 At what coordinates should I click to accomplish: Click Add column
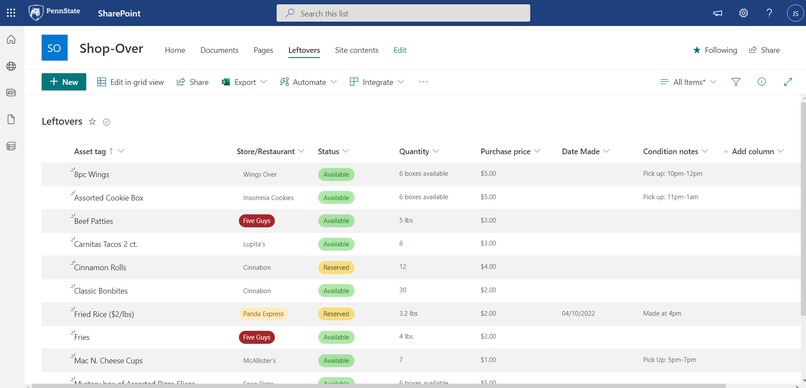coord(754,152)
